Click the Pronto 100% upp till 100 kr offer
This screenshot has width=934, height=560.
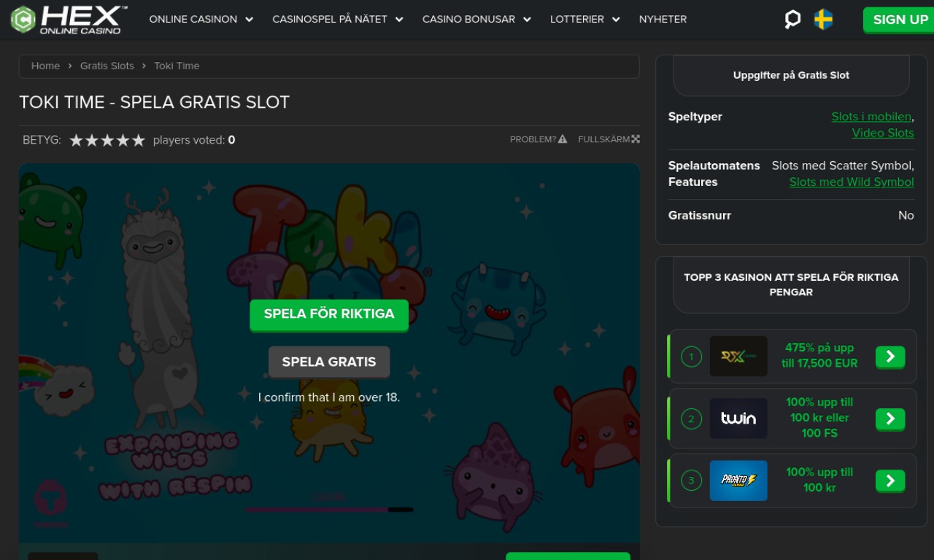pos(819,480)
